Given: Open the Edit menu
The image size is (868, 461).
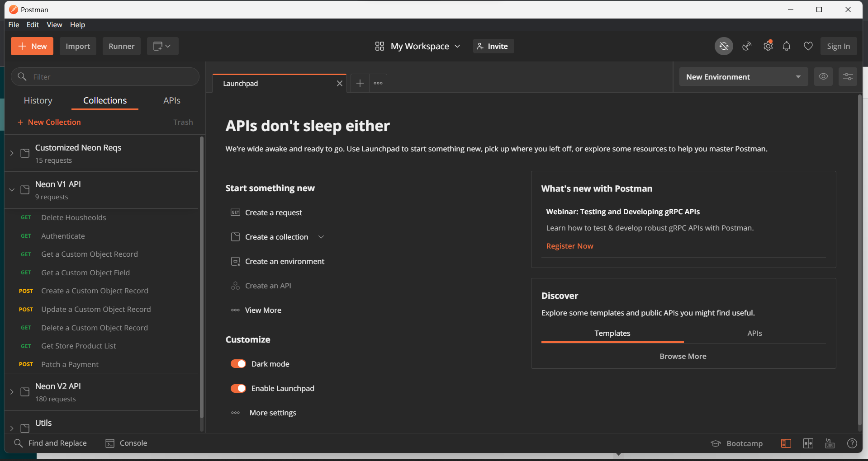Looking at the screenshot, I should pyautogui.click(x=33, y=25).
